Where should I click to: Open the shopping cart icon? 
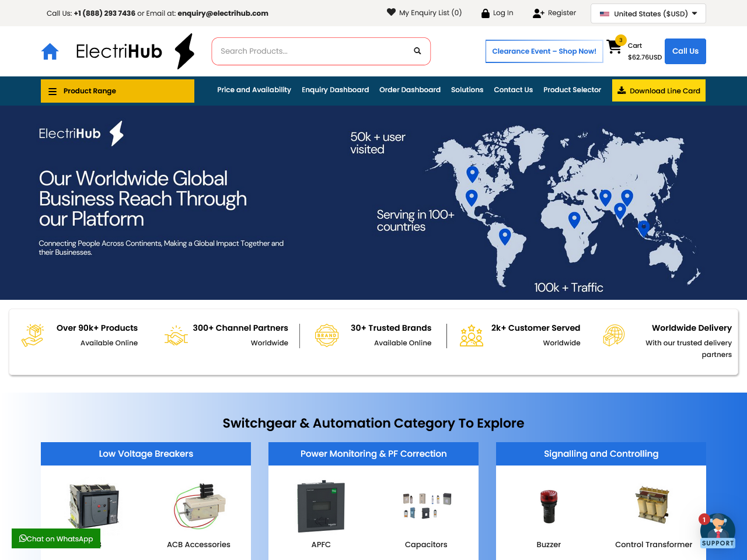[614, 47]
